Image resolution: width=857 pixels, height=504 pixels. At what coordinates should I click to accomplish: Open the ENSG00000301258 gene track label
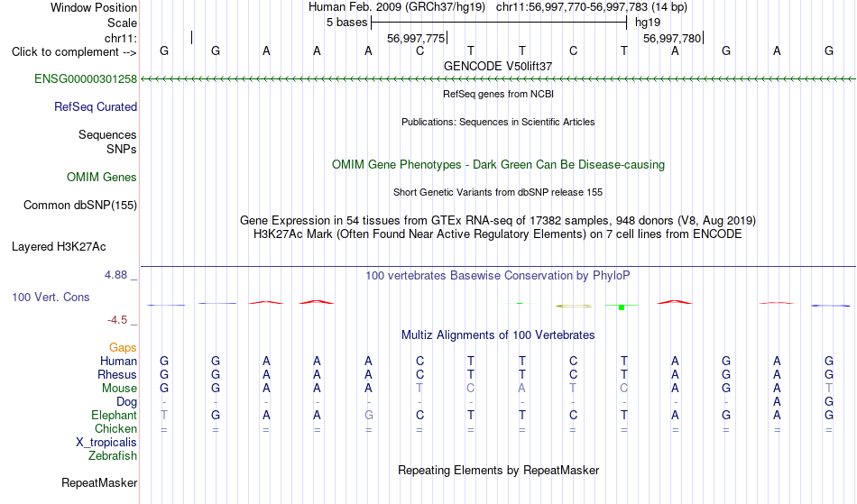pyautogui.click(x=86, y=78)
